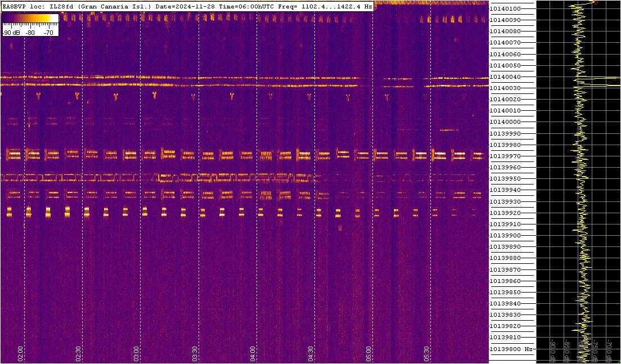The width and height of the screenshot is (621, 364).
Task: Click frequency label 10140040
Action: 505,77
